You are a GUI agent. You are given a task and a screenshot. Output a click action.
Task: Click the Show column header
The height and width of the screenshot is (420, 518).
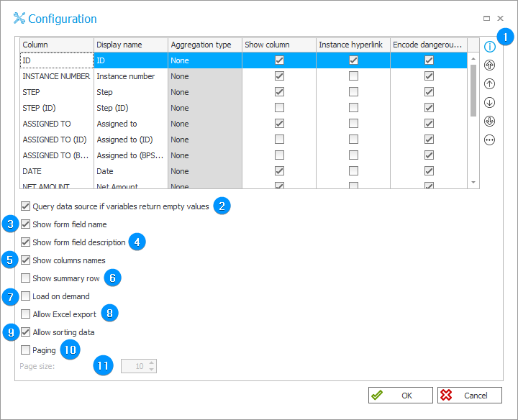point(279,45)
